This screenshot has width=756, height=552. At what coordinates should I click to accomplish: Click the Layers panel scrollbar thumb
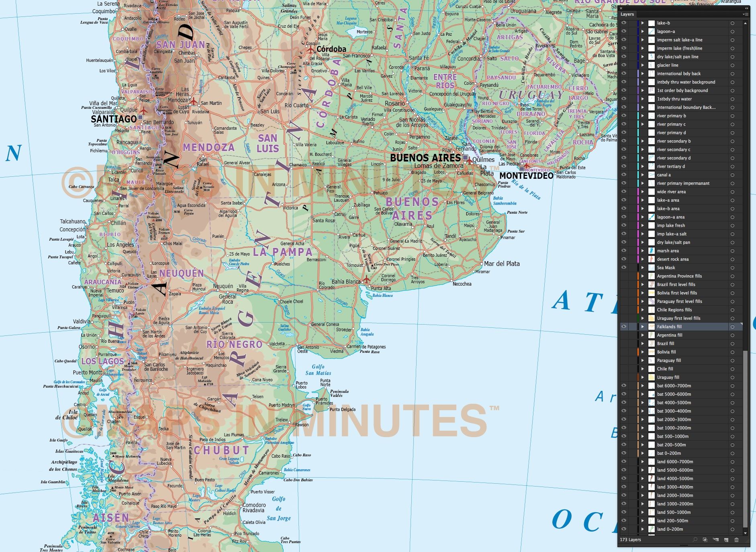746,439
